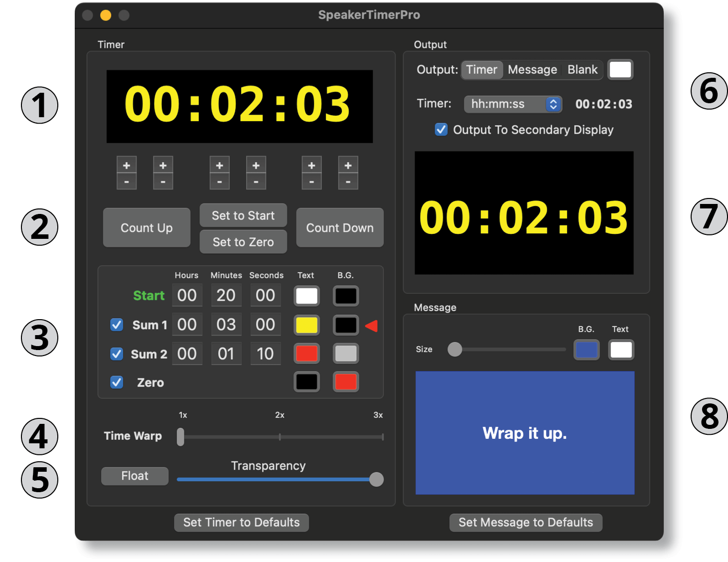Click the Float button
Viewport: 728px width, 562px height.
(x=135, y=476)
